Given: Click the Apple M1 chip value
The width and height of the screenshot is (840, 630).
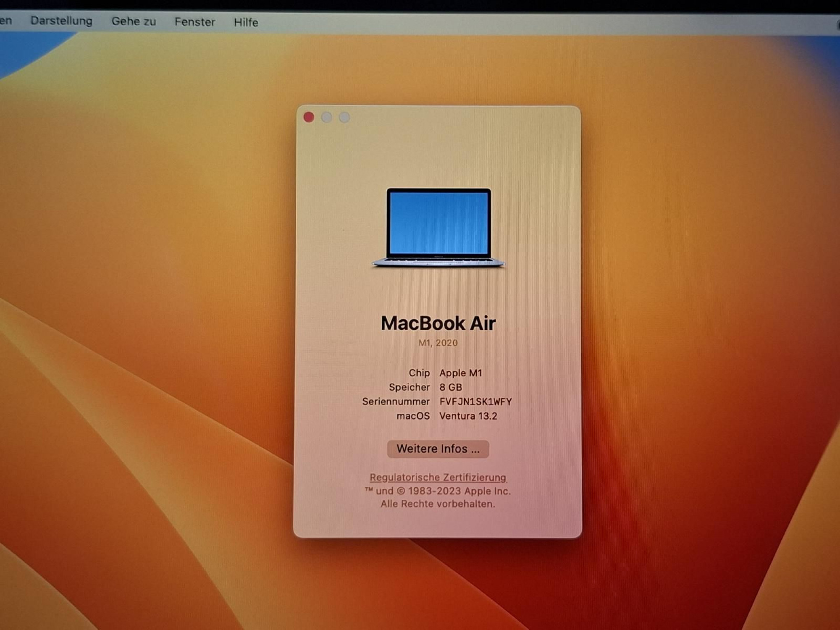Looking at the screenshot, I should [x=461, y=373].
